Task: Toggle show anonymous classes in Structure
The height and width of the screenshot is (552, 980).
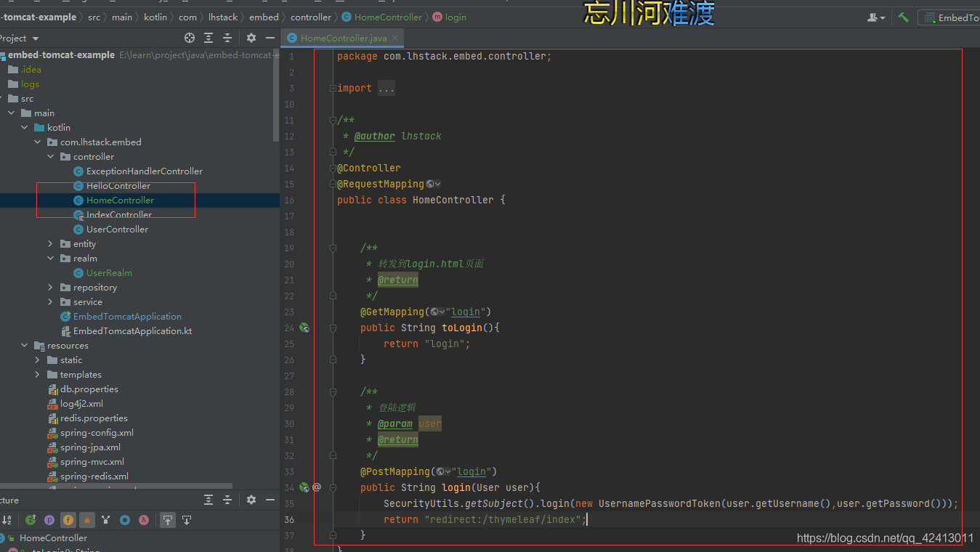Action: [125, 520]
